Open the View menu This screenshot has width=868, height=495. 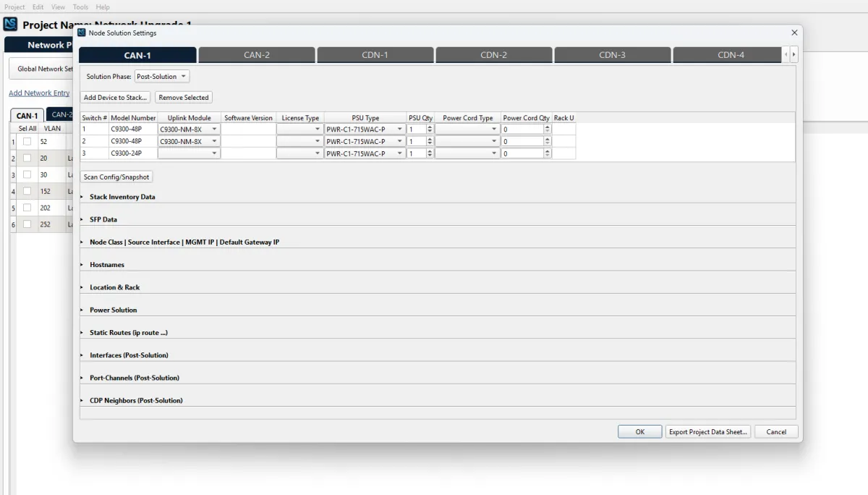(x=59, y=7)
